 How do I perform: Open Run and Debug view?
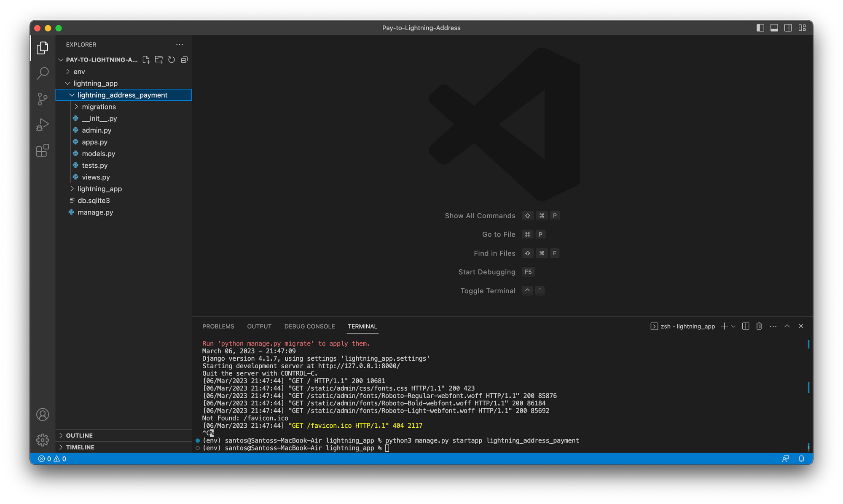tap(43, 125)
